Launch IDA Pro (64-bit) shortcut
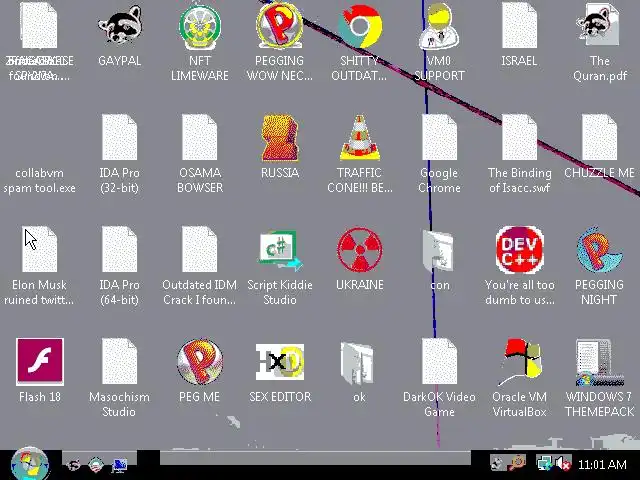 [120, 249]
